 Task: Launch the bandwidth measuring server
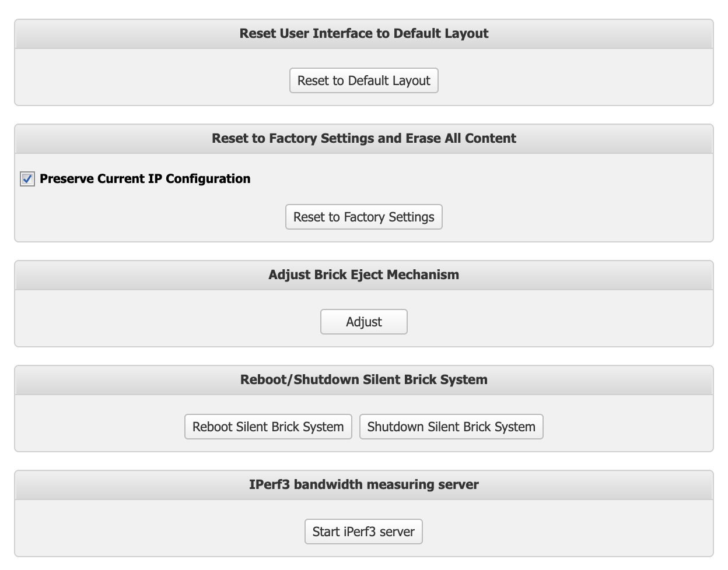click(363, 532)
